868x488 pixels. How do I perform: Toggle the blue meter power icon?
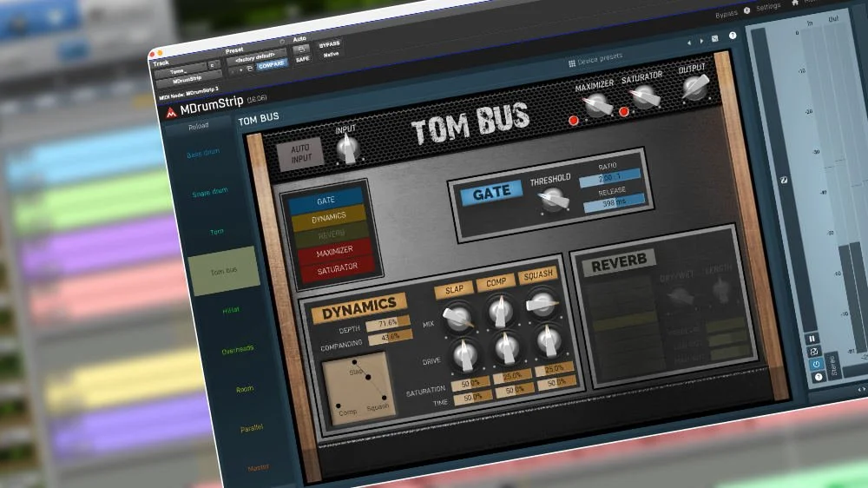816,365
